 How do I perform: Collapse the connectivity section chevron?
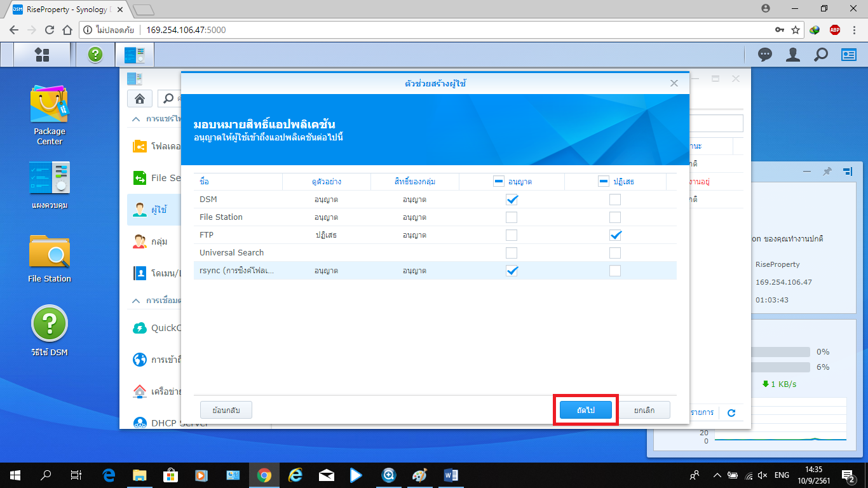pyautogui.click(x=135, y=301)
